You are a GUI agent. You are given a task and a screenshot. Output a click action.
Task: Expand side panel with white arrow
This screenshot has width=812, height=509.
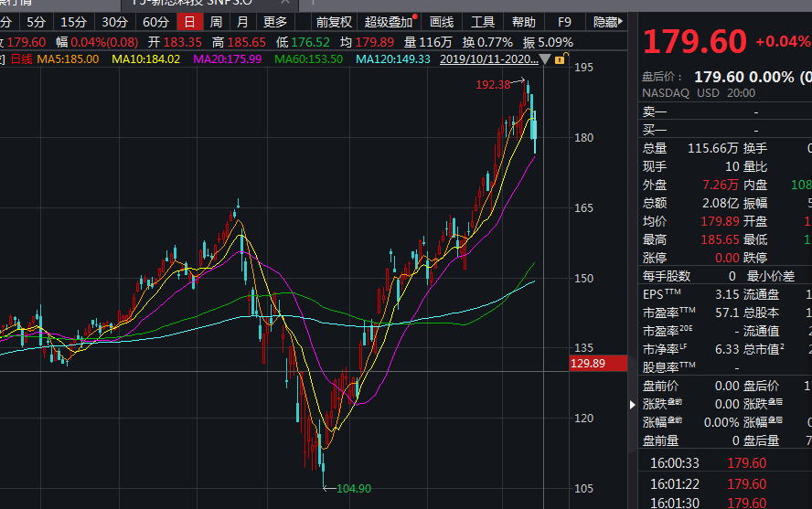632,405
